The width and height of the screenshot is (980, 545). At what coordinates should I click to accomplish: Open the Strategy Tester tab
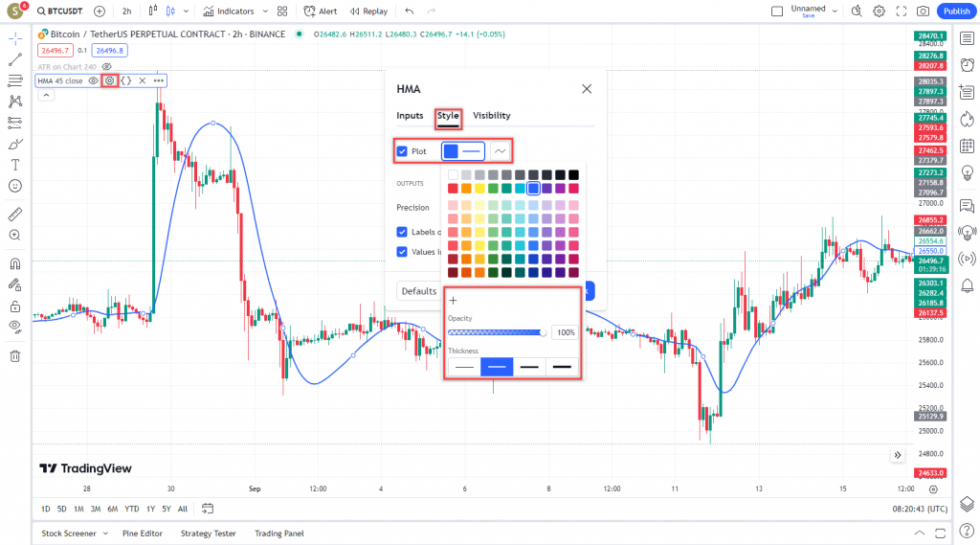[x=208, y=534]
